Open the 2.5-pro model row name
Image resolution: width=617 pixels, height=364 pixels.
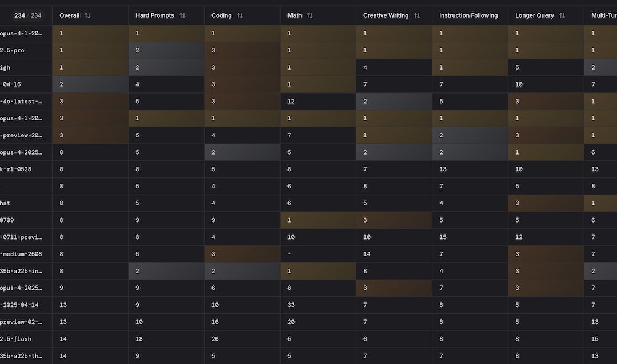[x=13, y=50]
